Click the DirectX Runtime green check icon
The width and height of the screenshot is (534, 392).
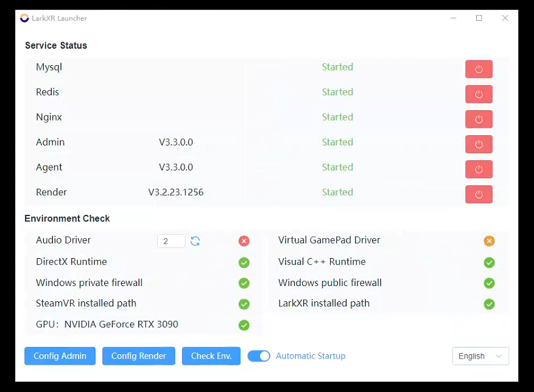[x=244, y=262]
